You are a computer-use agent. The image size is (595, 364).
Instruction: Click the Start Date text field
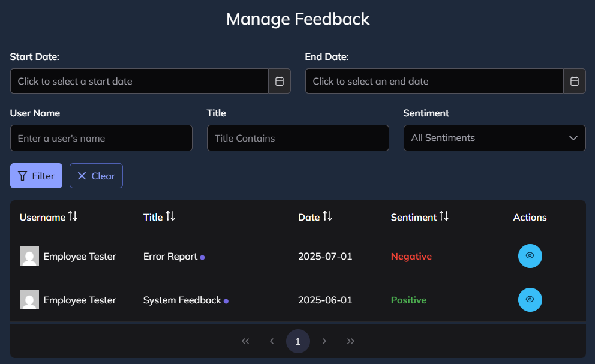139,81
